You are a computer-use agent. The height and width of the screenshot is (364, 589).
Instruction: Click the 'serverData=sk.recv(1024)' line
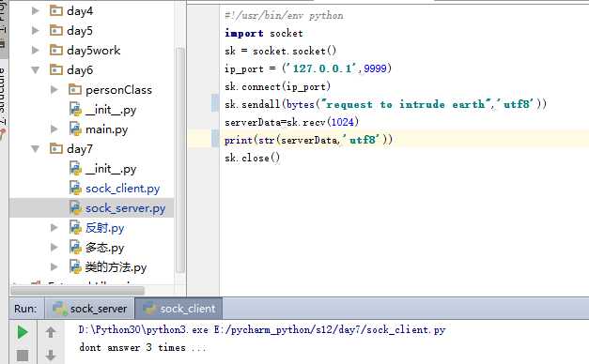pyautogui.click(x=292, y=122)
